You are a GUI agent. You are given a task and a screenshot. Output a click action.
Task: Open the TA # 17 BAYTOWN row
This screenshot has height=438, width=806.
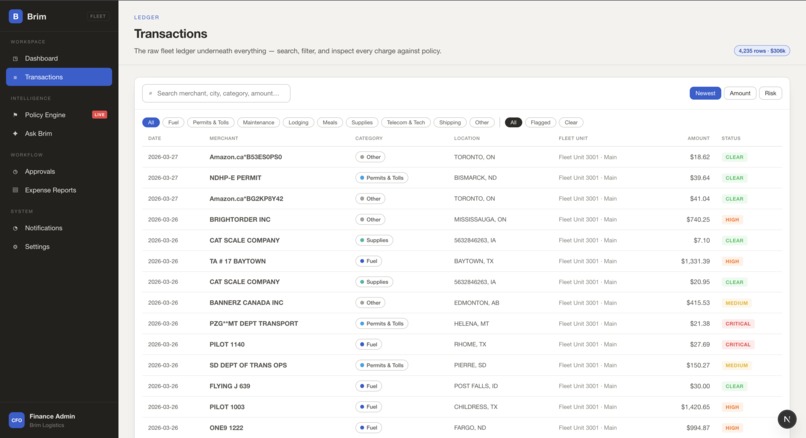coord(462,261)
